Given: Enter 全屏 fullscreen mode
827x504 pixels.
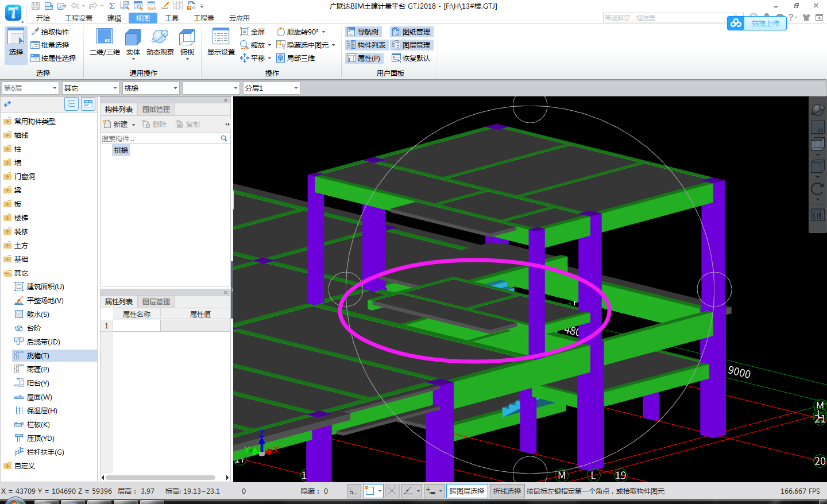Looking at the screenshot, I should pyautogui.click(x=253, y=32).
